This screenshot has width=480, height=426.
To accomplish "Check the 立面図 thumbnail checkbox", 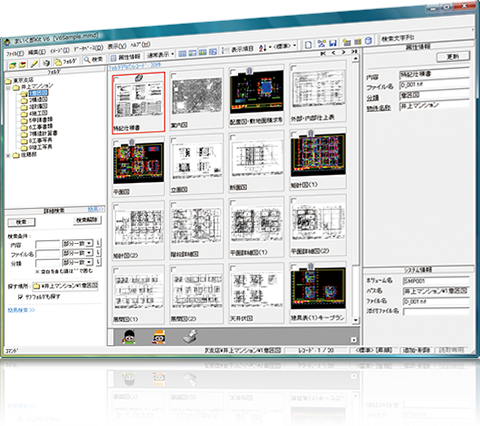I will pos(174,140).
